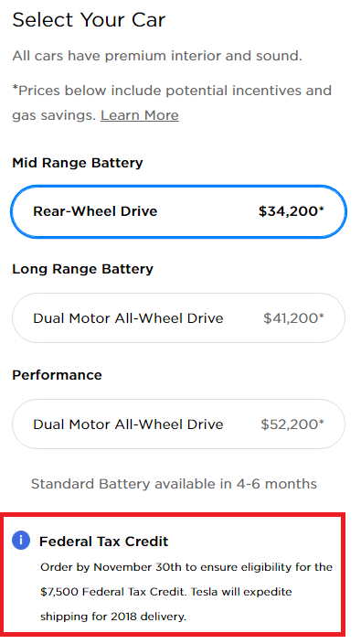Click the premium interior and sound text

pos(157,56)
